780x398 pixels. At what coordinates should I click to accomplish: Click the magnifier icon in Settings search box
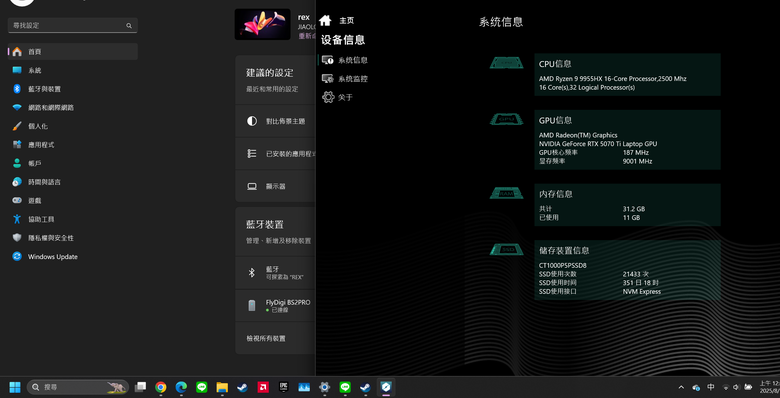129,25
